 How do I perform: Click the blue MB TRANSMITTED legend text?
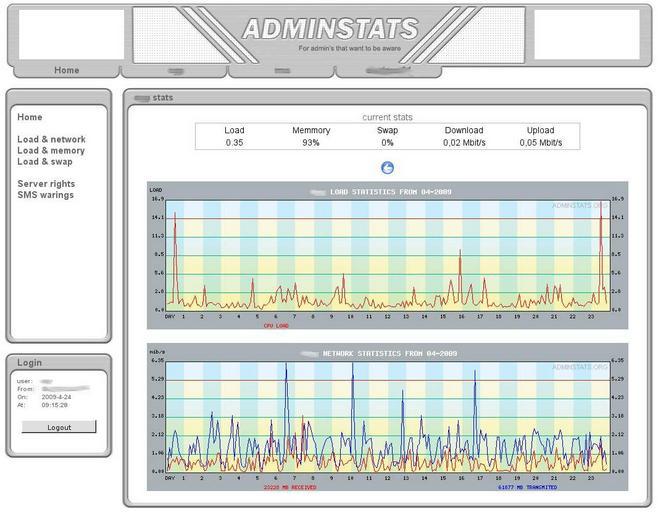tap(526, 487)
